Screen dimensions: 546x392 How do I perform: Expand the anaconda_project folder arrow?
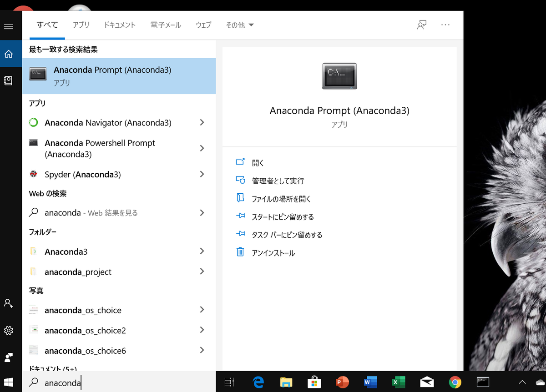click(202, 271)
